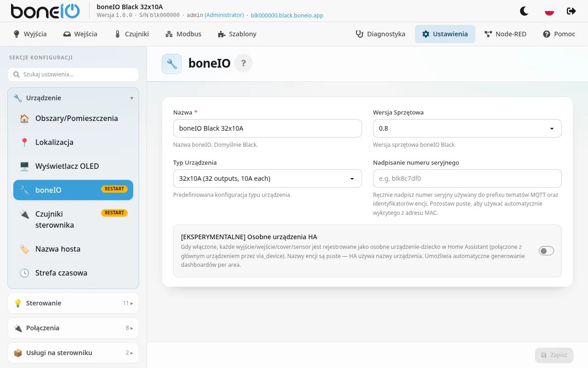The height and width of the screenshot is (368, 588).
Task: Click the RESTART badge on Czujniki sterownika
Action: [x=114, y=213]
